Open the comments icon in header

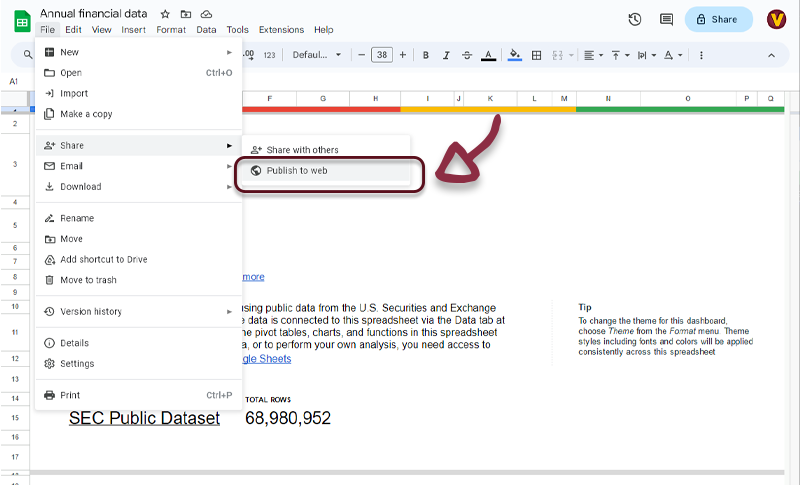[x=666, y=19]
